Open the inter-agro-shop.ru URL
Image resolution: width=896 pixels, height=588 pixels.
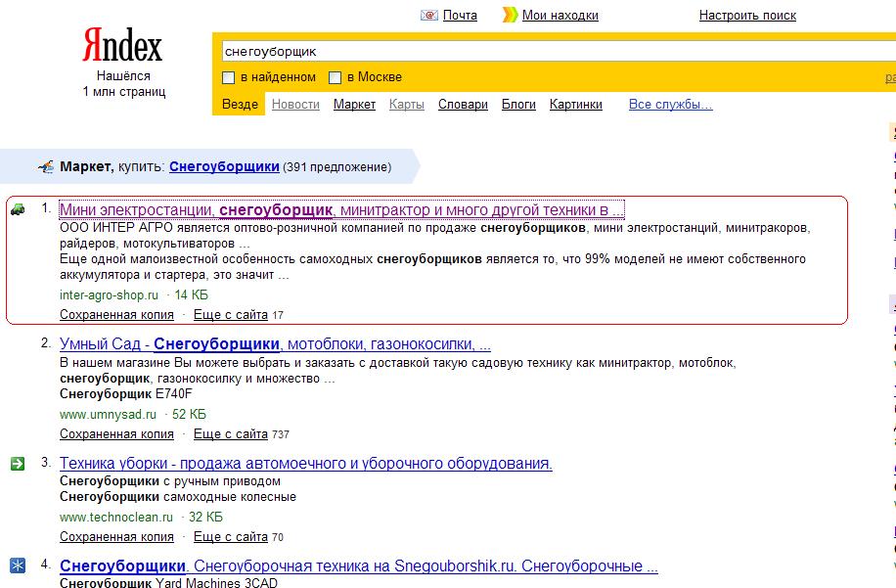coord(109,294)
